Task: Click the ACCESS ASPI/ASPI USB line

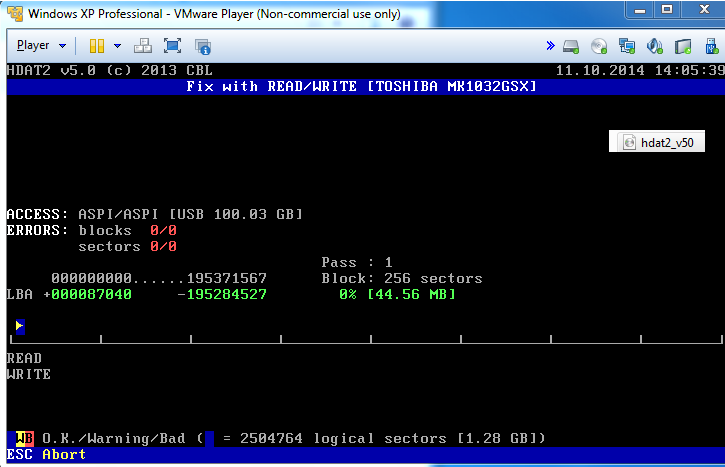Action: (154, 214)
